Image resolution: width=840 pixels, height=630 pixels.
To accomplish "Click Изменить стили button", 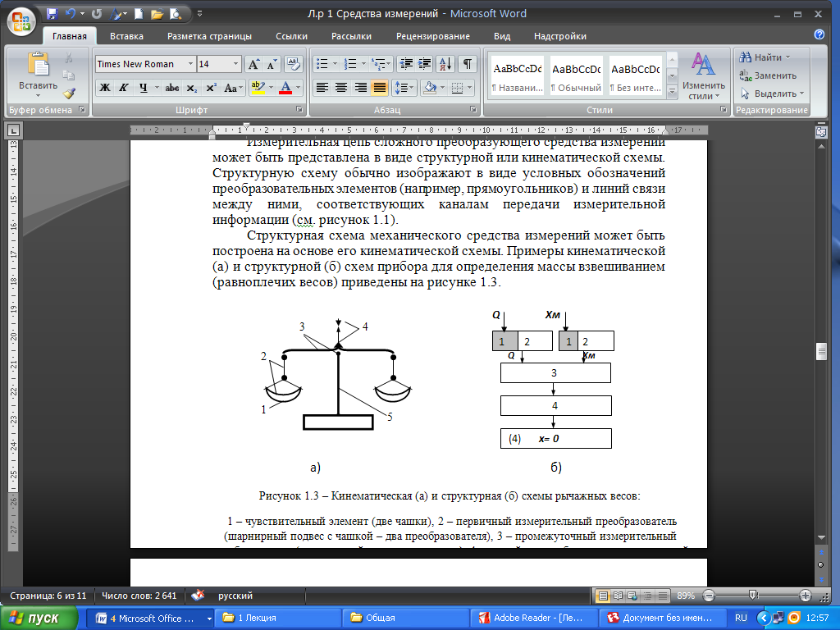I will [x=703, y=75].
